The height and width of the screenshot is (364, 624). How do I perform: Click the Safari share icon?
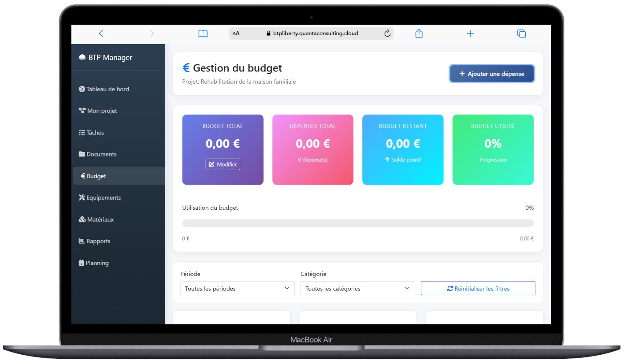[x=419, y=33]
